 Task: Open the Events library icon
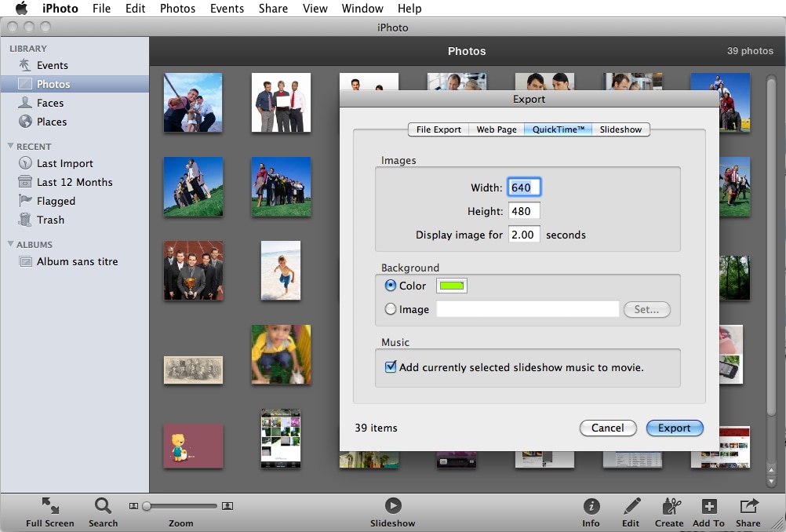pos(25,65)
